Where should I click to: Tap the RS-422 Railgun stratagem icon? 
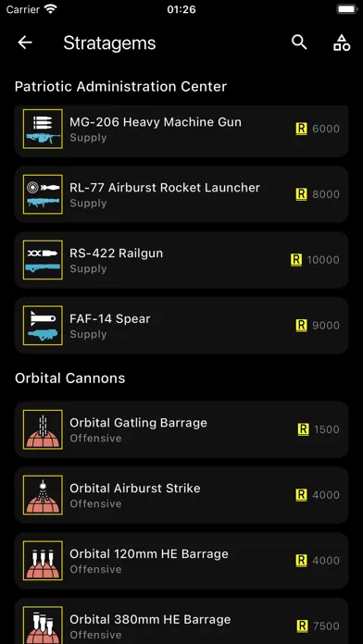(x=43, y=260)
